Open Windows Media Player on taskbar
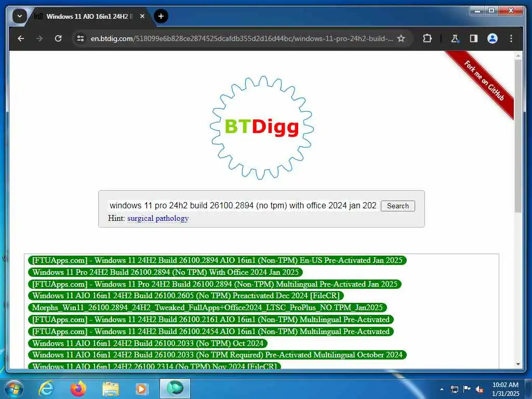The image size is (532, 399). point(141,389)
